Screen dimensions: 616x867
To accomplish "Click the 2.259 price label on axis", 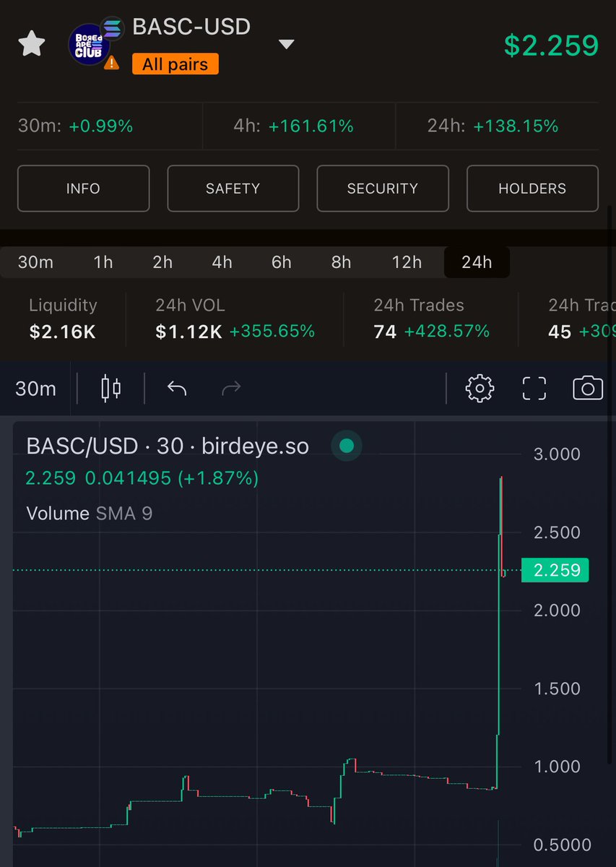I will tap(555, 570).
